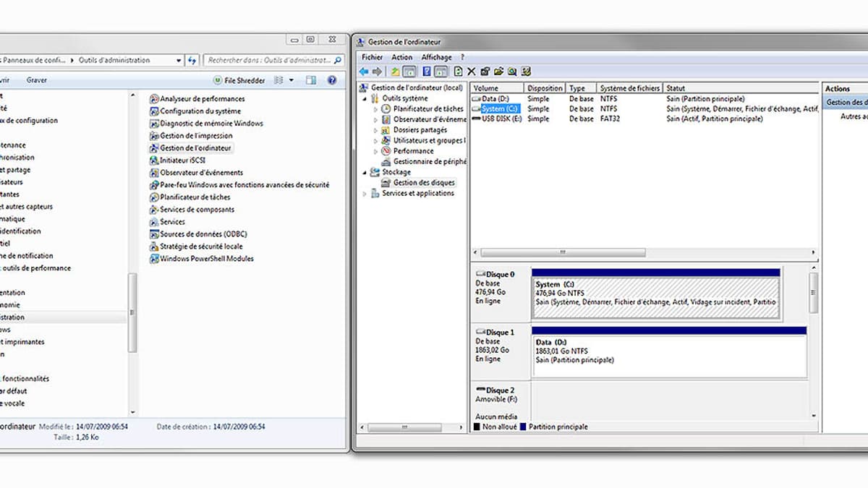Open the Explorer address bar history dropdown
This screenshot has width=868, height=488.
pyautogui.click(x=178, y=61)
